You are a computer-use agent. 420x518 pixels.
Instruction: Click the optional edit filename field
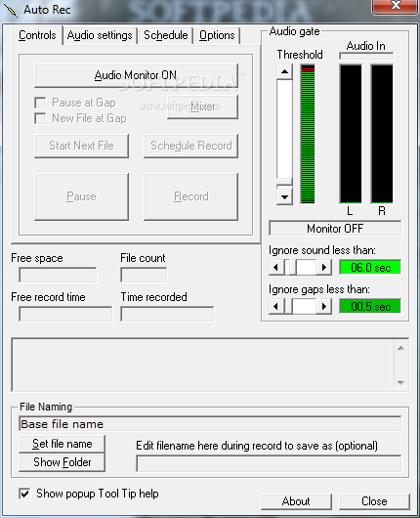coord(269,463)
